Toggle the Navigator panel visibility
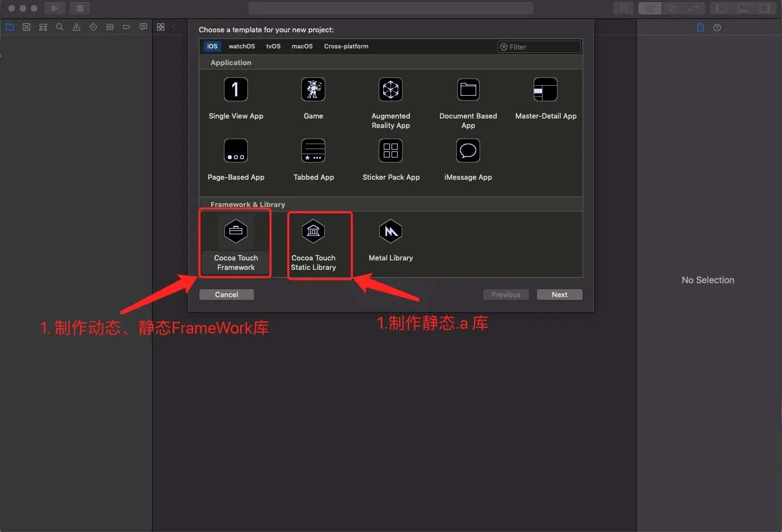 pyautogui.click(x=721, y=8)
